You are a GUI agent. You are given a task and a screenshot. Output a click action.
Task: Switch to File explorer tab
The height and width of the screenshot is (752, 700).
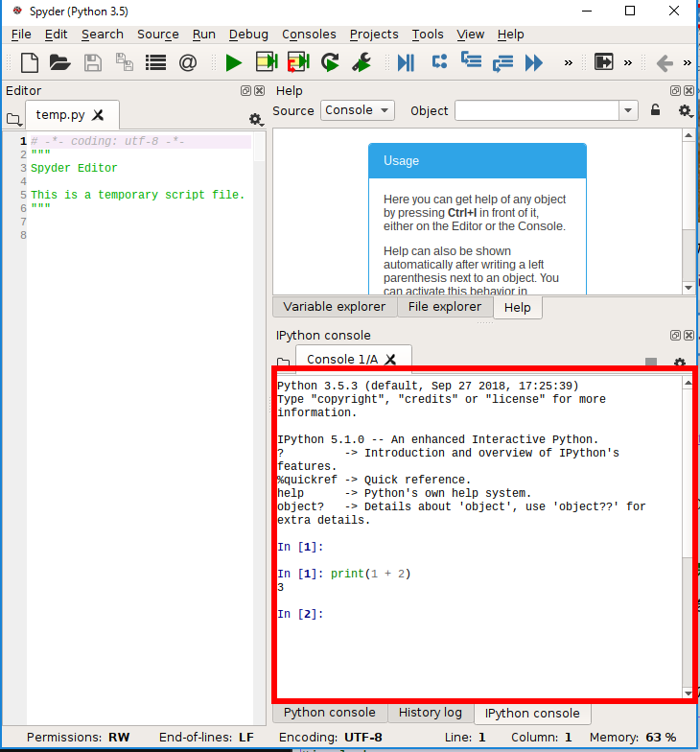click(445, 307)
